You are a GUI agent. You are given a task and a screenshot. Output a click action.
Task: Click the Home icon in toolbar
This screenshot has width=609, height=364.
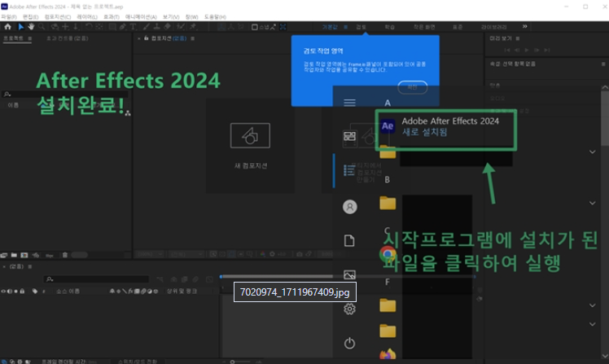point(7,27)
